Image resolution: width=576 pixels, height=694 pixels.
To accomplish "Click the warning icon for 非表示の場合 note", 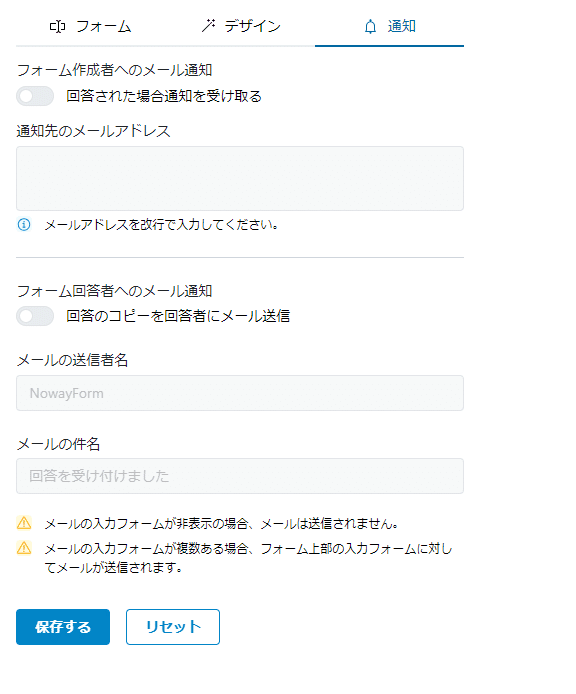I will tap(24, 523).
